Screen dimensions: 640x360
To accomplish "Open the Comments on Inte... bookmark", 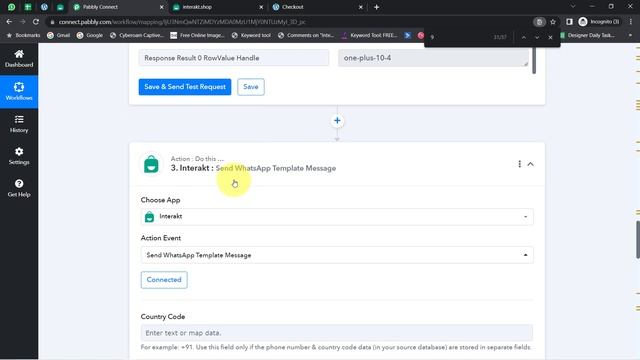I will tap(306, 36).
